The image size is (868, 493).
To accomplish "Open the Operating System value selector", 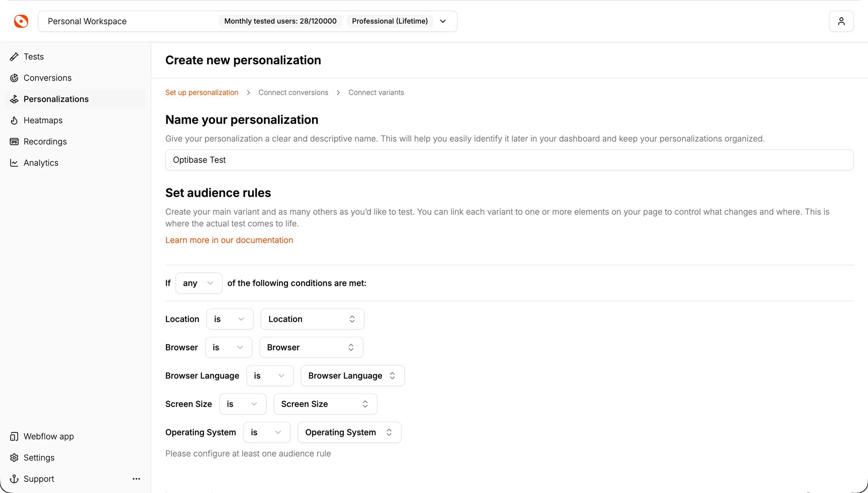I will [349, 432].
